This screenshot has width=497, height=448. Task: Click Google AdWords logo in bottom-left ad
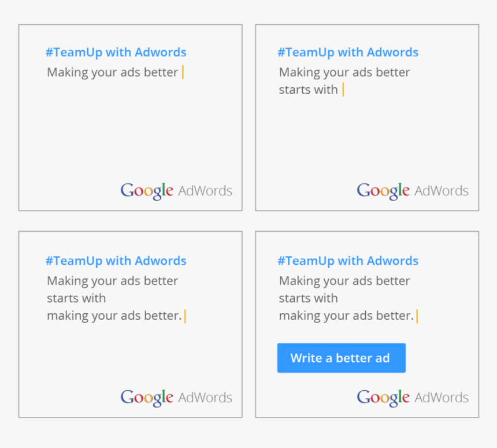pyautogui.click(x=176, y=398)
